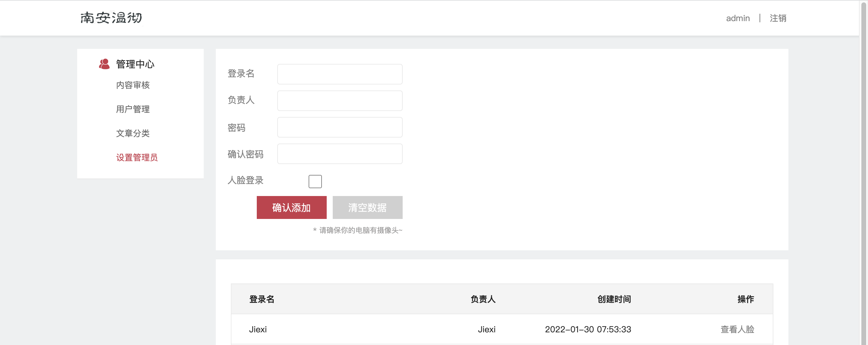Screen dimensions: 868x345
Task: Enable the 人脸登录 checkbox
Action: (x=315, y=181)
